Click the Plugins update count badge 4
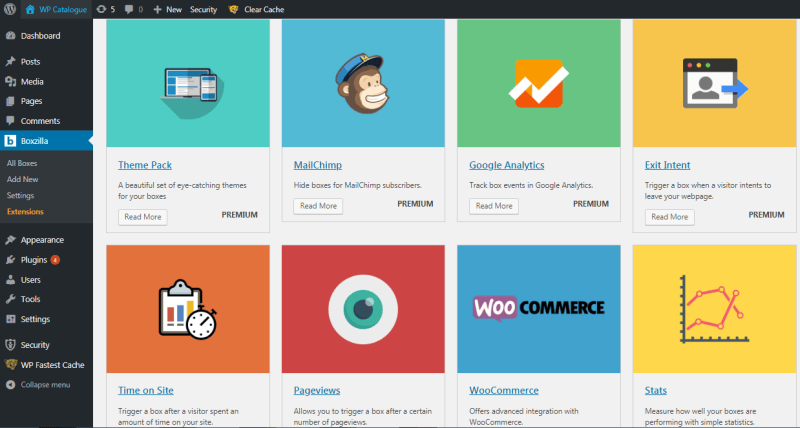This screenshot has height=428, width=800. pyautogui.click(x=55, y=260)
